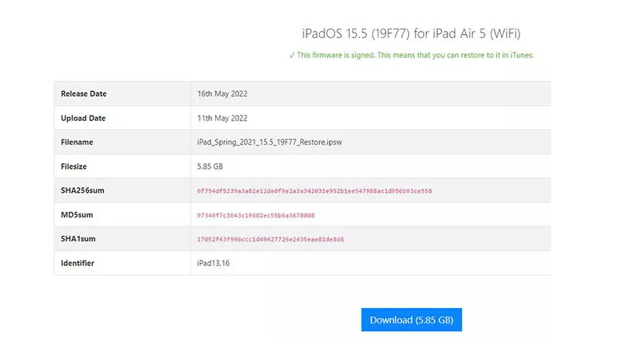Select the SHA1 hash starting with 17052f43
Viewport: 644px width, 345px height.
271,239
